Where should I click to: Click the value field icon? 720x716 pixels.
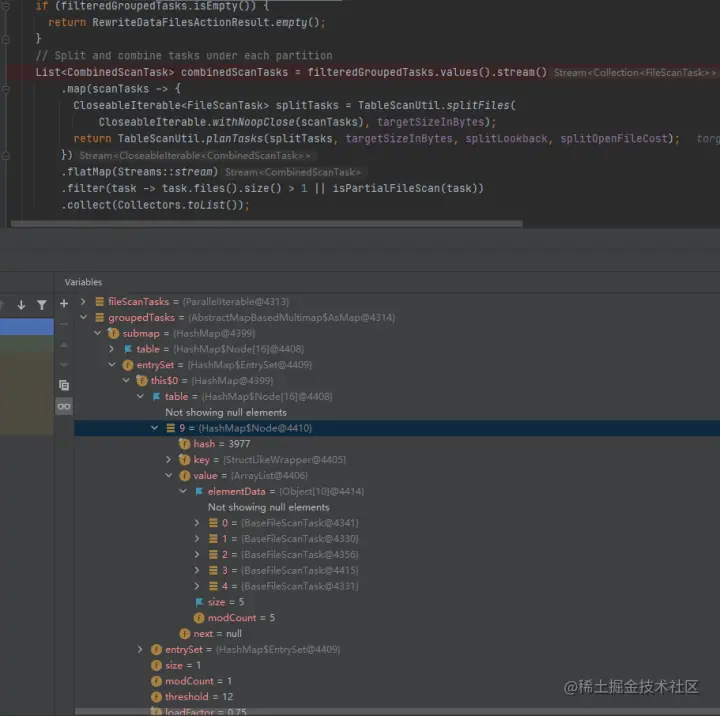pyautogui.click(x=185, y=475)
